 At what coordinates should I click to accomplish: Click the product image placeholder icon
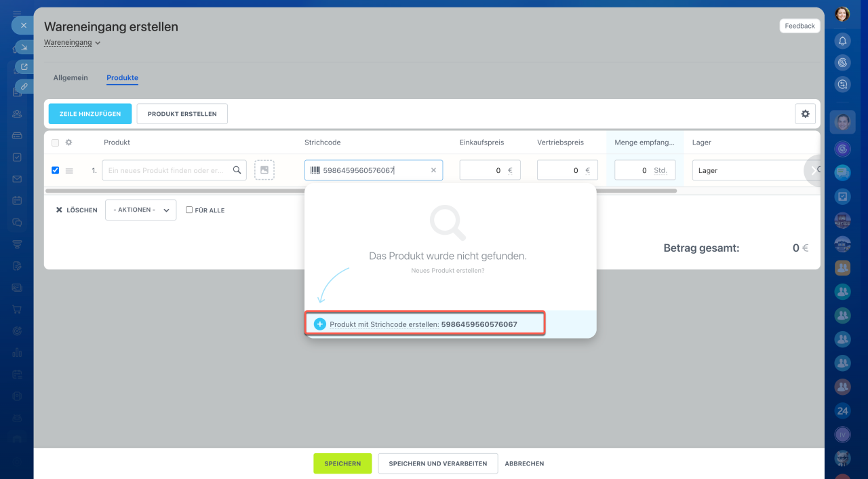tap(264, 170)
